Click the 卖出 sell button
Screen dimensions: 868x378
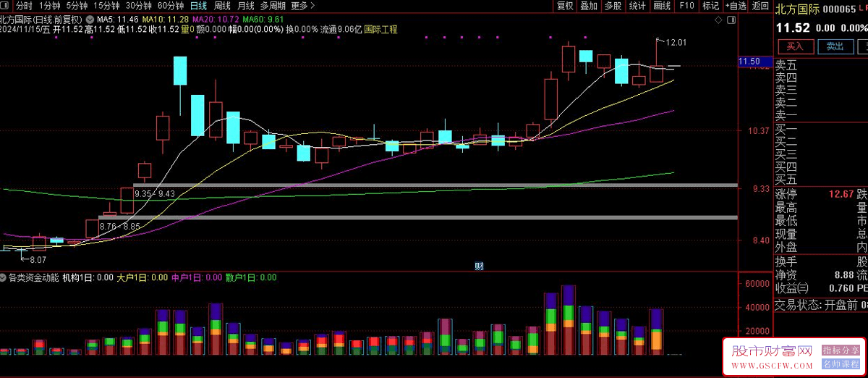click(x=834, y=46)
